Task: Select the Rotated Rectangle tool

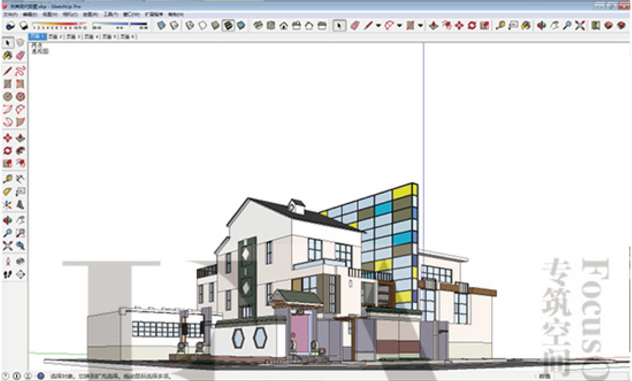Action: [x=20, y=84]
